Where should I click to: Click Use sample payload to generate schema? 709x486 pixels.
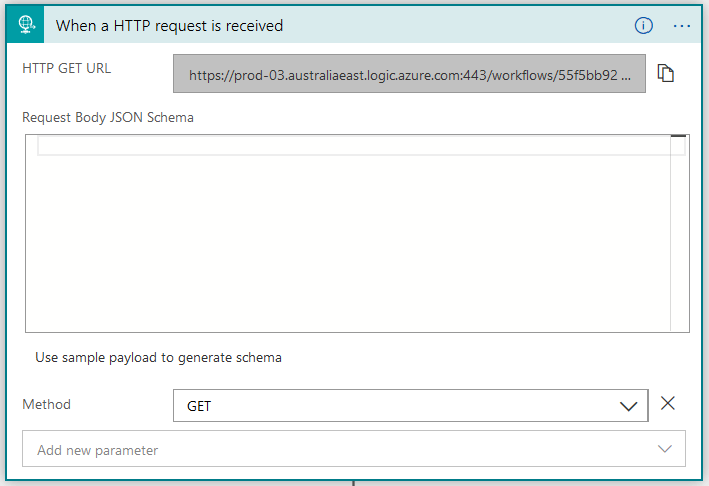(158, 357)
